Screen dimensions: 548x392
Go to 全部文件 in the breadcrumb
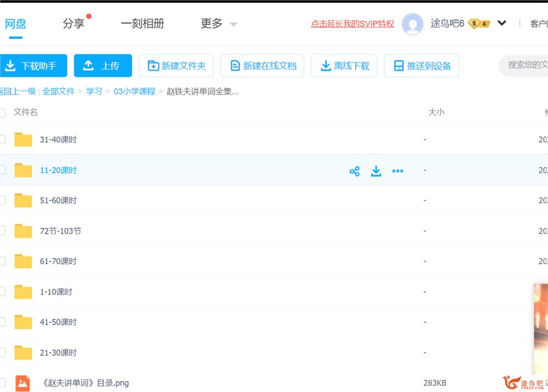point(59,92)
